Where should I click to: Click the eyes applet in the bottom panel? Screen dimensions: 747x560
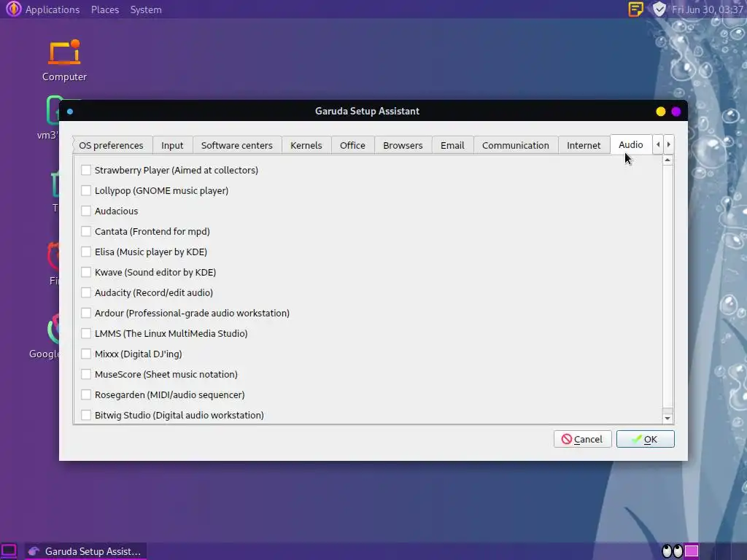pyautogui.click(x=672, y=551)
